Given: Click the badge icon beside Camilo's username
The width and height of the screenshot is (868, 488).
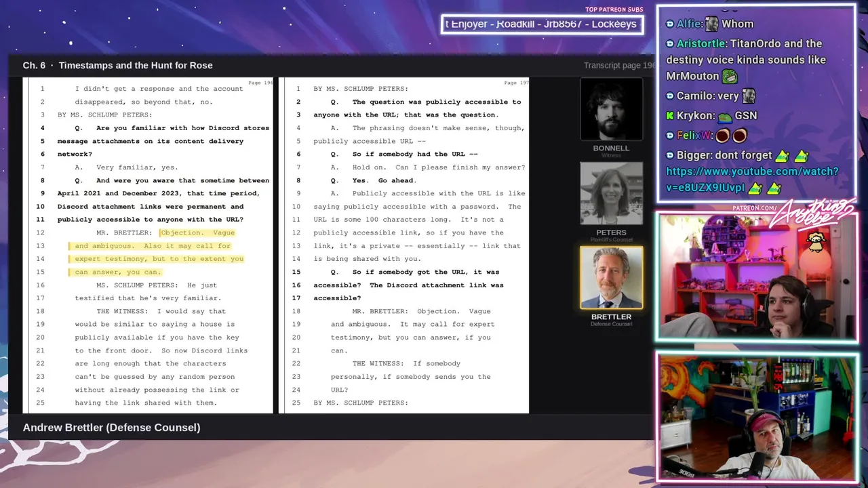Looking at the screenshot, I should [670, 96].
